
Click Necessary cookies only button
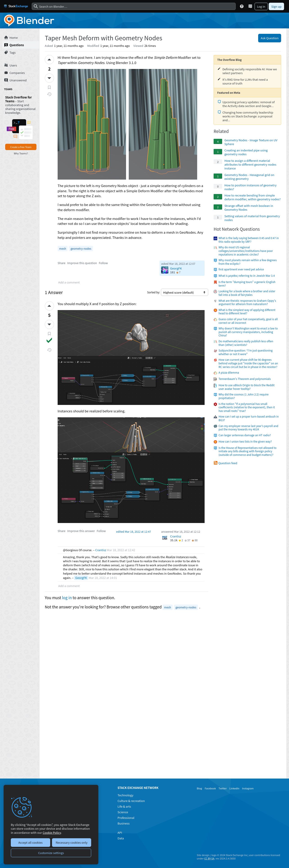pos(71,842)
